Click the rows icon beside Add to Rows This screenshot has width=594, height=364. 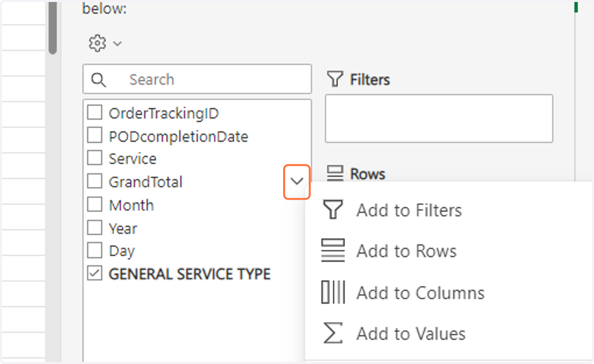tap(333, 251)
